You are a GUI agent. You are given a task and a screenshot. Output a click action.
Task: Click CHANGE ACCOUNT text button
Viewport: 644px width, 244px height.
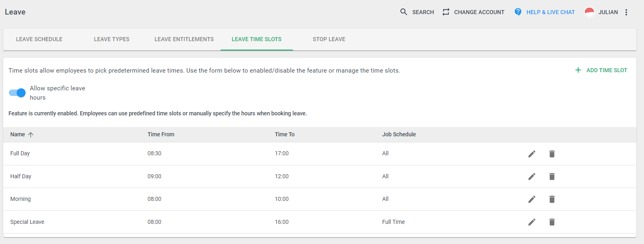479,12
